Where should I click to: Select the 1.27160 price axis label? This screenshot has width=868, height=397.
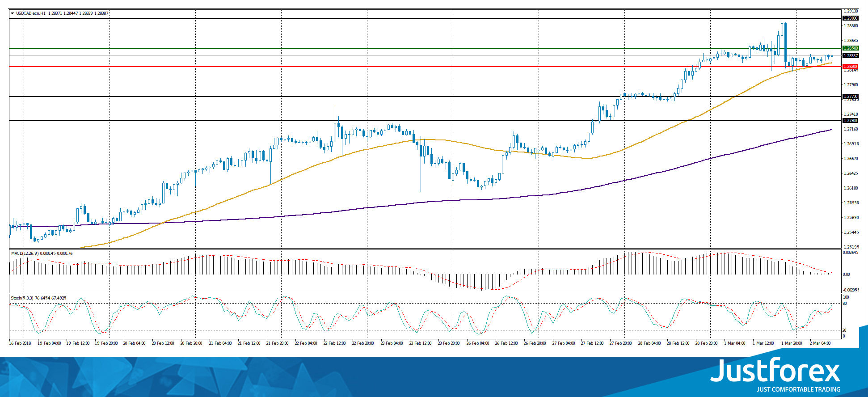(851, 129)
